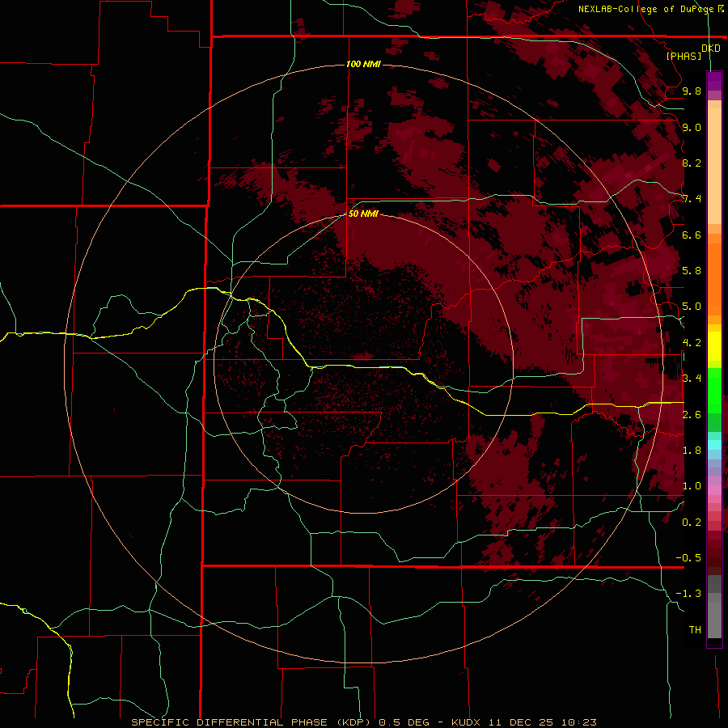Click the bright green segment of the color scale
This screenshot has height=728, width=728.
pos(714,390)
